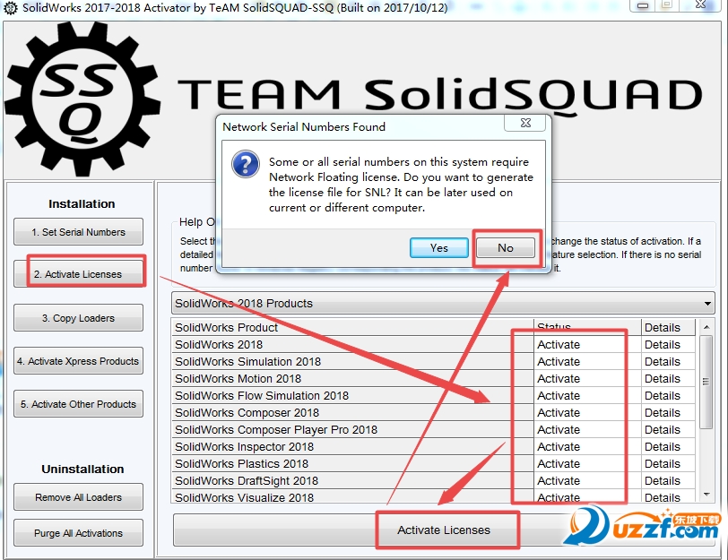Click the question mark icon in dialog
Image resolution: width=728 pixels, height=560 pixels.
[246, 164]
